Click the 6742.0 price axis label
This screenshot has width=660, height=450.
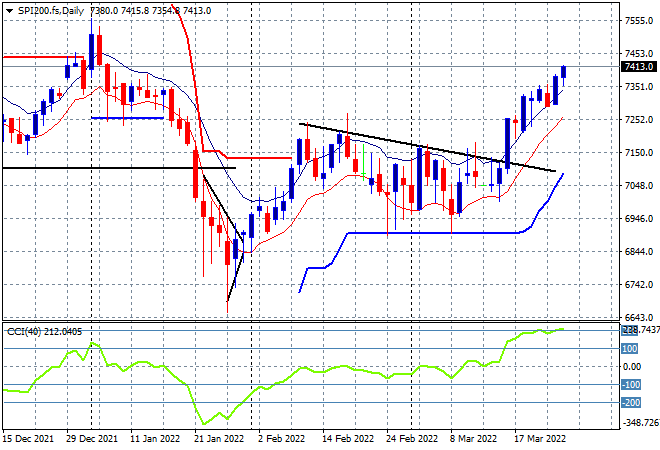tap(639, 285)
